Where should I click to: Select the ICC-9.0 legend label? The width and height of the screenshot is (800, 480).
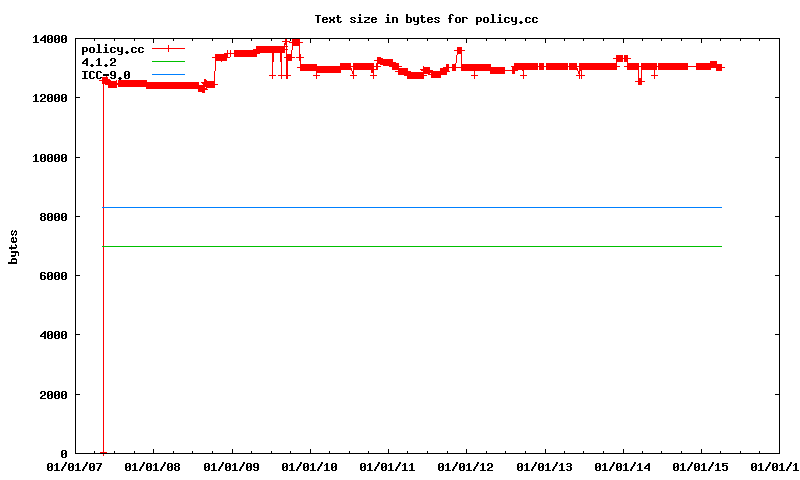click(106, 75)
